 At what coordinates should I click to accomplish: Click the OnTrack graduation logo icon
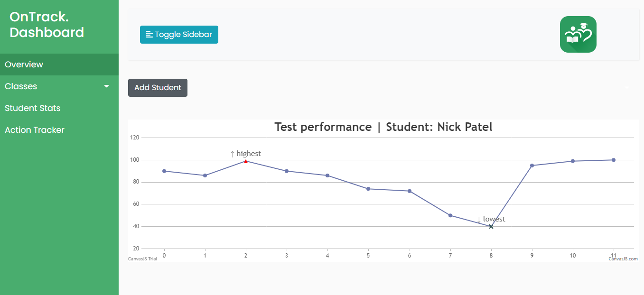point(578,34)
